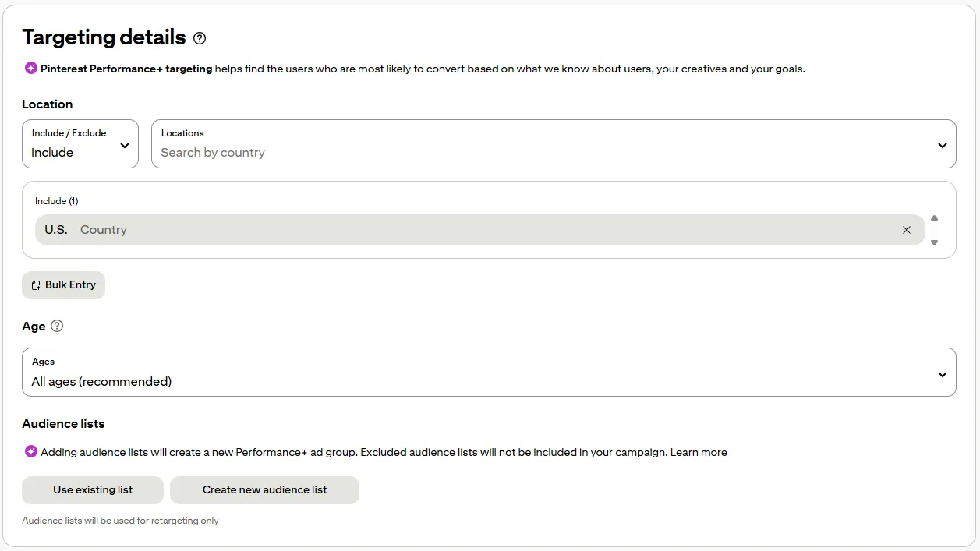Click the up arrow beside the Include list
Viewport: 980px width, 551px height.
click(x=934, y=217)
